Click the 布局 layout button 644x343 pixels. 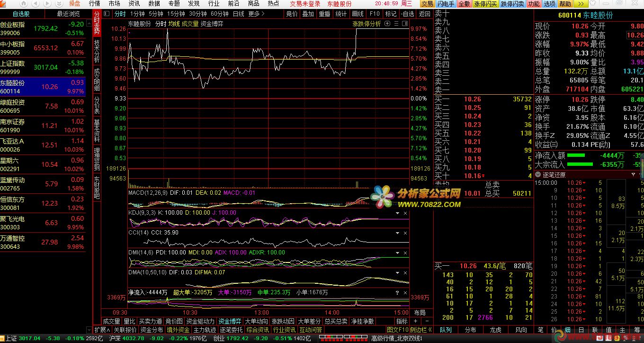420,313
